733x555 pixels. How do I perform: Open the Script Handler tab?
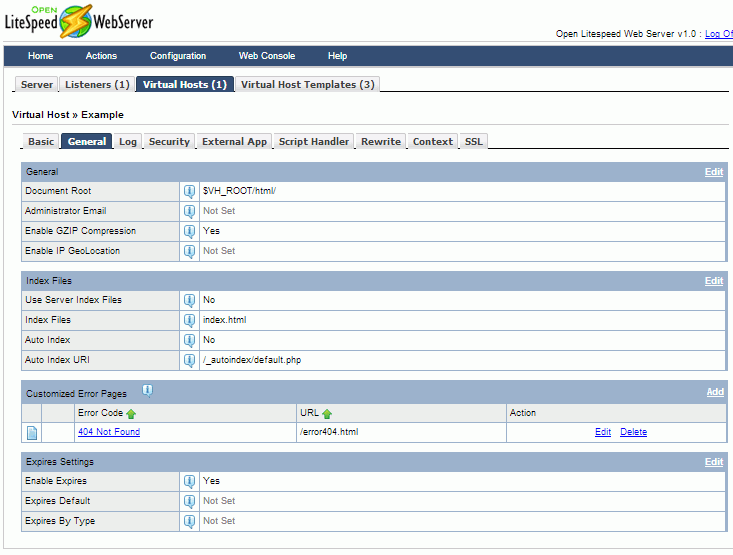[314, 142]
